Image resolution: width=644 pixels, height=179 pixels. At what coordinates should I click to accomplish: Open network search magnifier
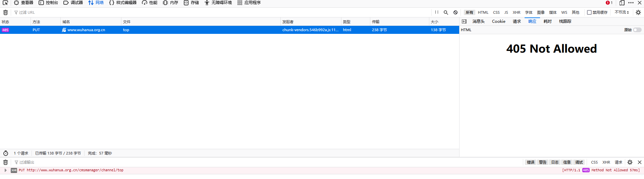click(446, 12)
